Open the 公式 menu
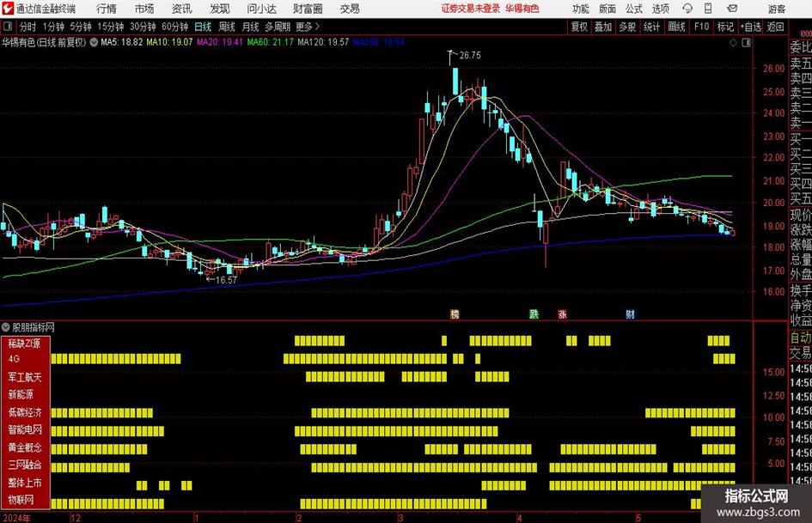The width and height of the screenshot is (812, 523). [x=633, y=9]
